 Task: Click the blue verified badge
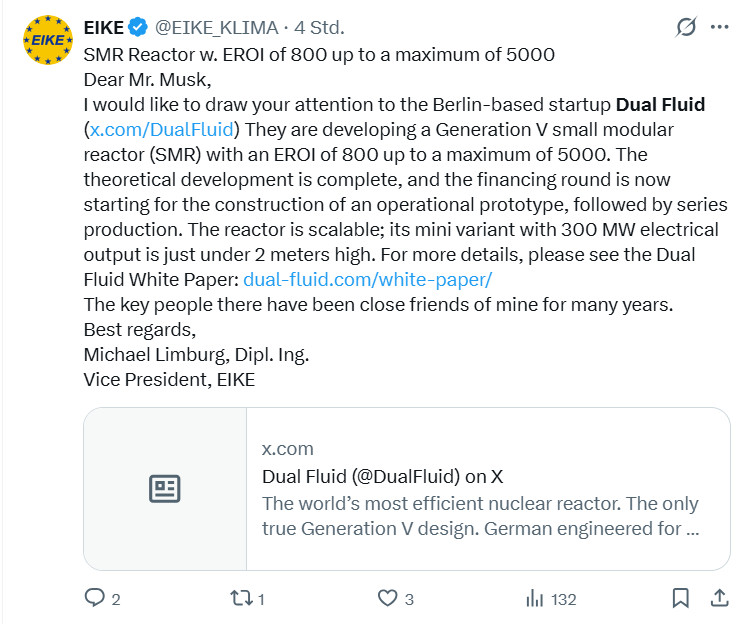[x=137, y=27]
